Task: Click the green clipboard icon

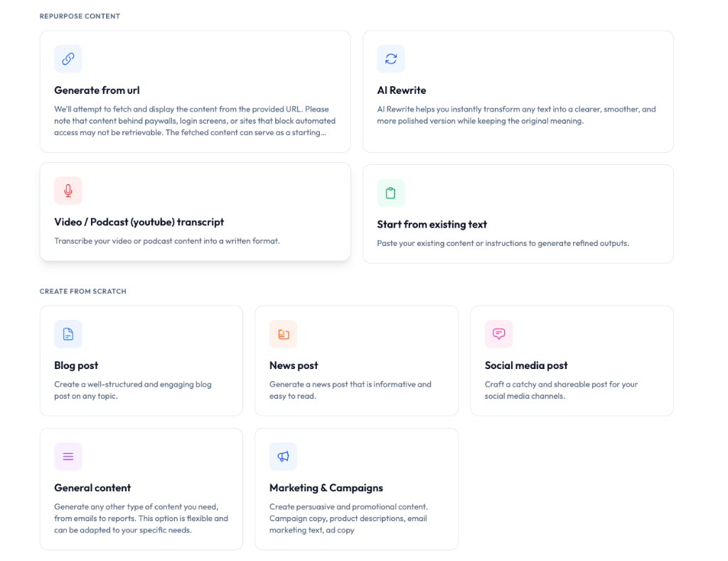Action: 391,193
